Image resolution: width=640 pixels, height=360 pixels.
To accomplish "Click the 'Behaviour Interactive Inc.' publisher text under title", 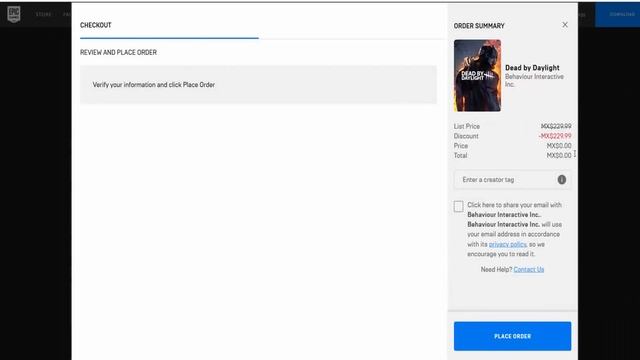I will coord(534,80).
